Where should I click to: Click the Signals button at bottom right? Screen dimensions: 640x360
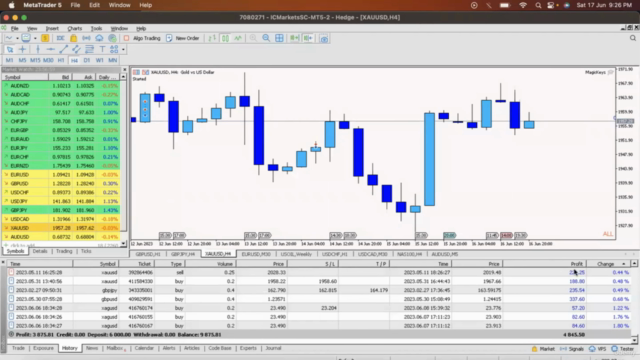[x=572, y=349]
